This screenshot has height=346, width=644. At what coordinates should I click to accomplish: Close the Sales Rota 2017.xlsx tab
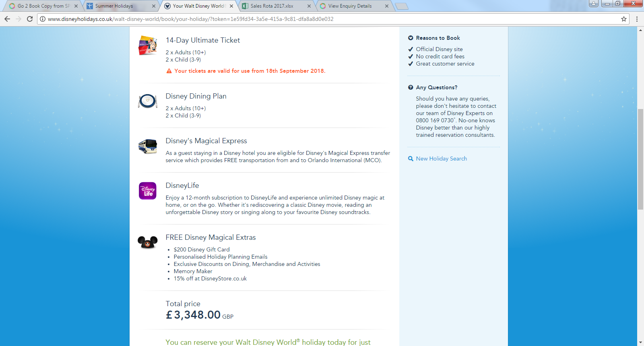click(x=309, y=6)
